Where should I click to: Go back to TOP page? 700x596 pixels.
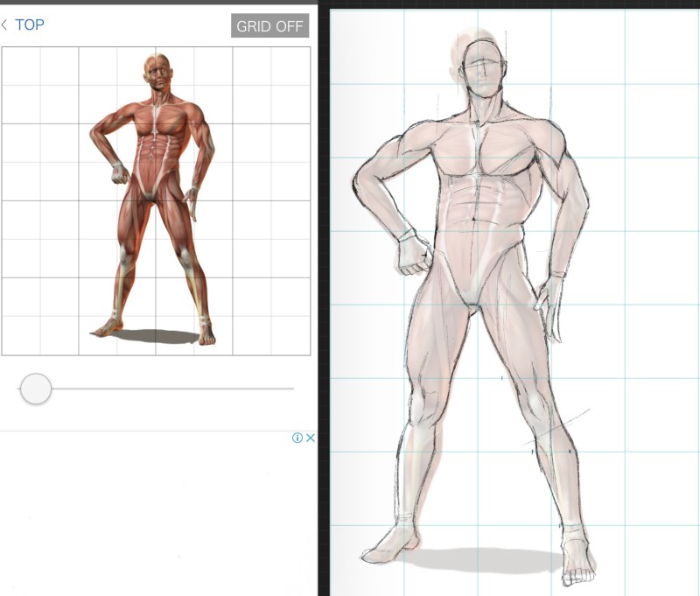point(30,25)
